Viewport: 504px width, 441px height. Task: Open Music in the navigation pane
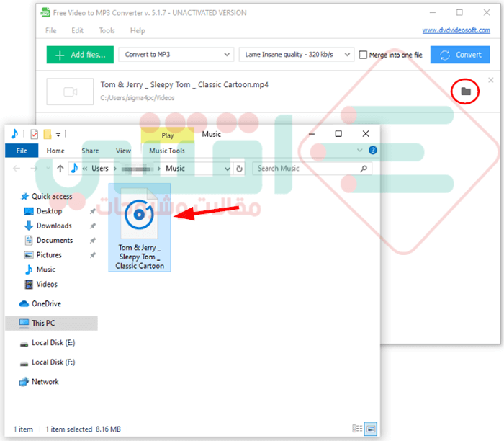coord(46,269)
